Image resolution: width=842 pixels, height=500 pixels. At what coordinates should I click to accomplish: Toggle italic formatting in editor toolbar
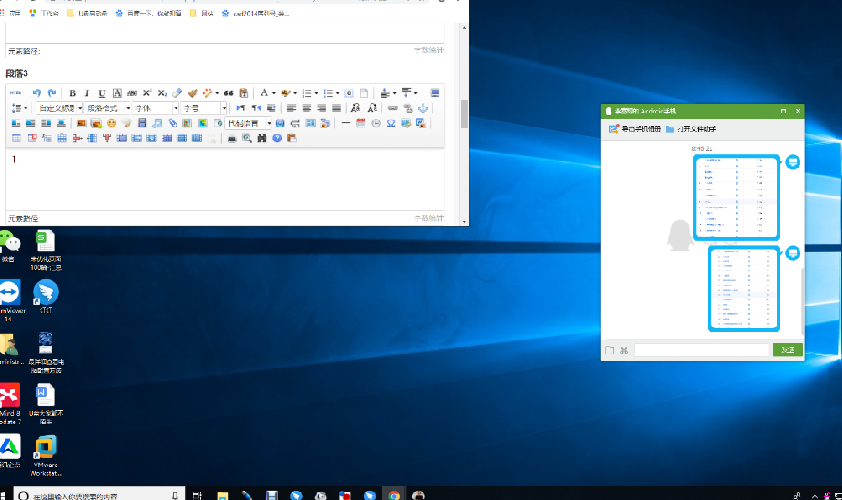pos(86,93)
